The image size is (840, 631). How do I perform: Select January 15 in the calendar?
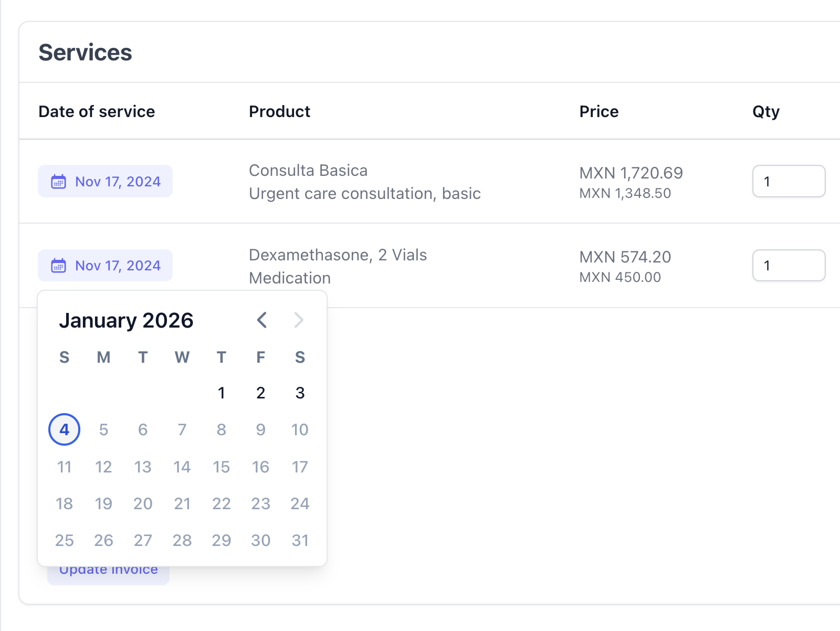point(221,467)
